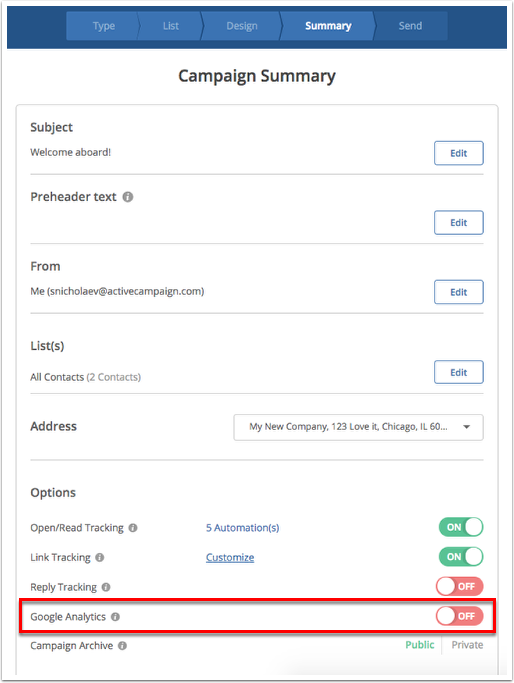
Task: Set Campaign Archive to Private
Action: point(467,645)
